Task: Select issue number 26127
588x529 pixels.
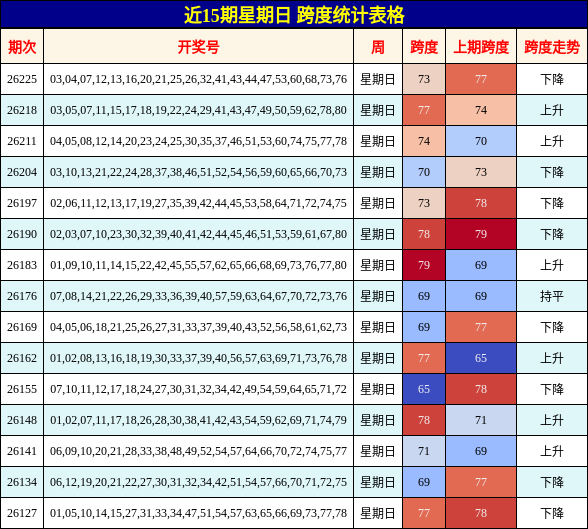Action: pyautogui.click(x=22, y=513)
